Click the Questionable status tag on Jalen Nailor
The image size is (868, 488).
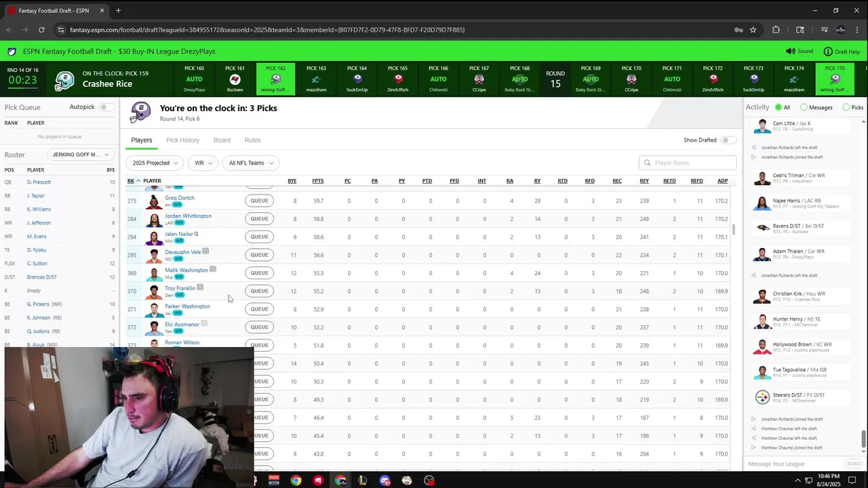[x=197, y=234]
